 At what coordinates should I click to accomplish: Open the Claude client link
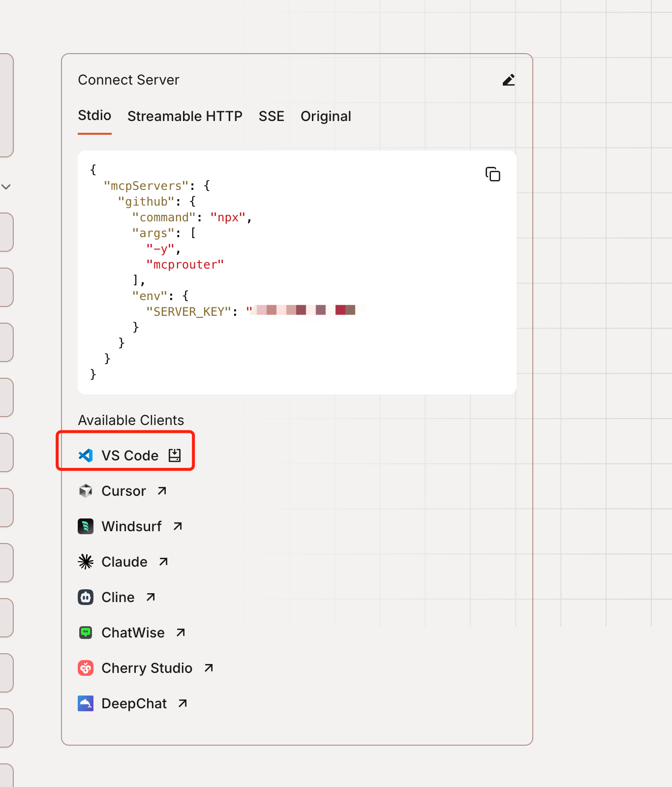click(124, 562)
